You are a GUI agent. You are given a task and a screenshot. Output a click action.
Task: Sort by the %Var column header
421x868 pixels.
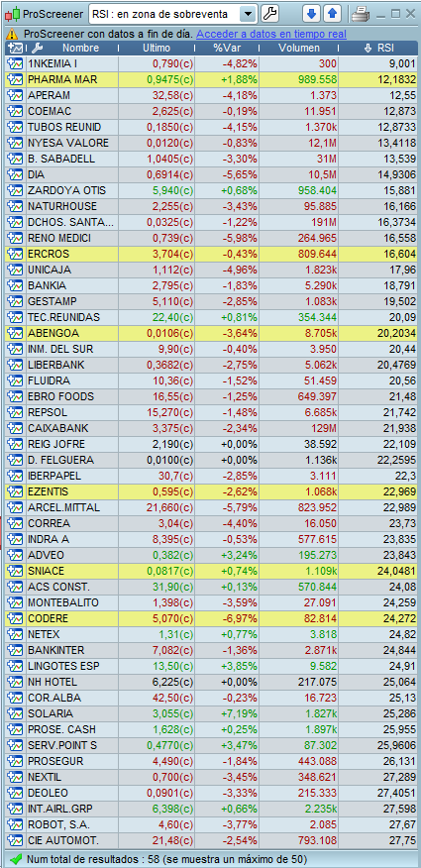point(227,49)
